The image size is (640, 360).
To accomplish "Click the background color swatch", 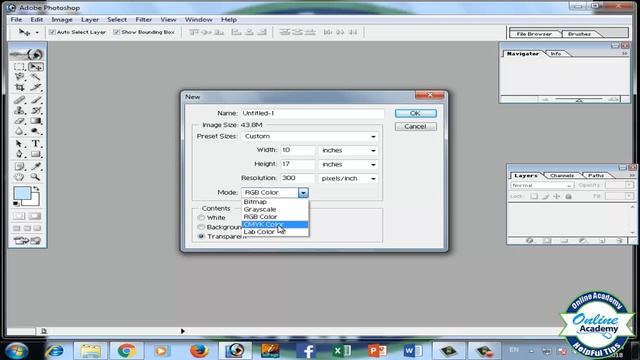I will [35, 201].
